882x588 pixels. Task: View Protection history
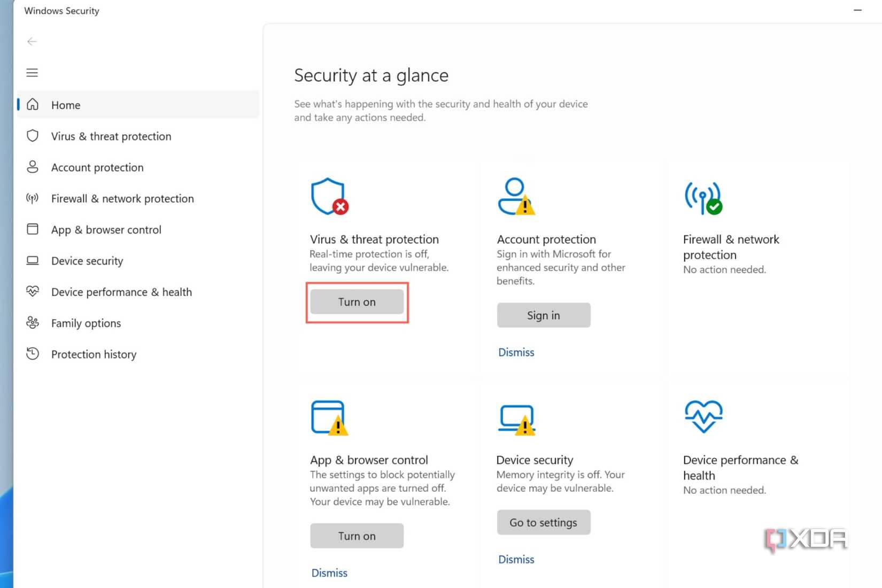click(94, 354)
